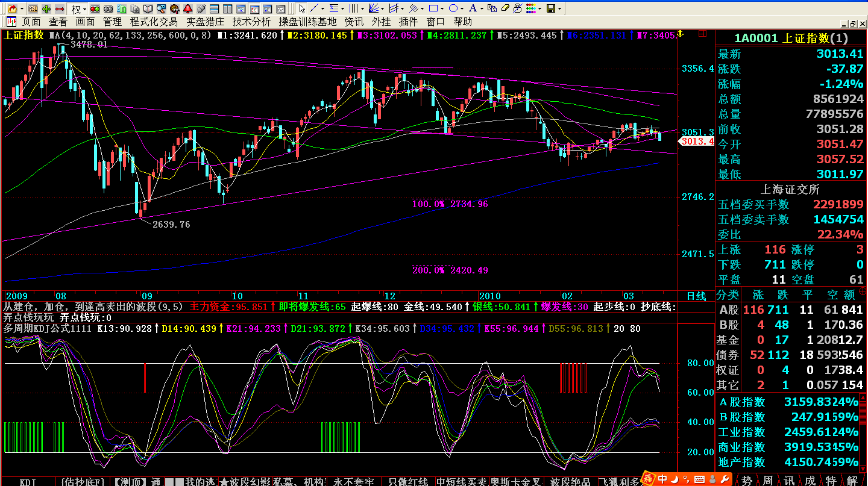
Task: Open the 页面 menu
Action: (31, 22)
